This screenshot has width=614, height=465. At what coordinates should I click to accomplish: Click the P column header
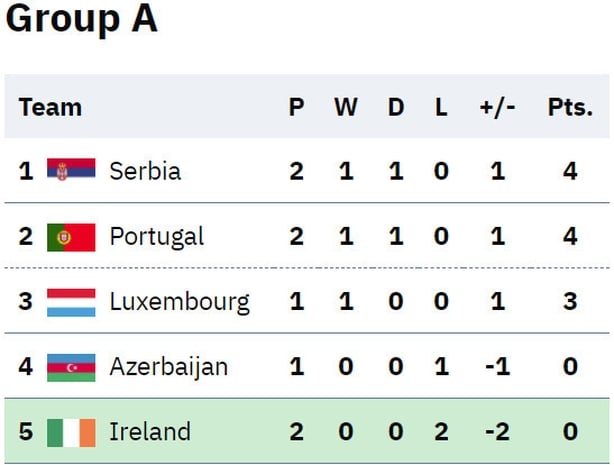click(x=296, y=107)
